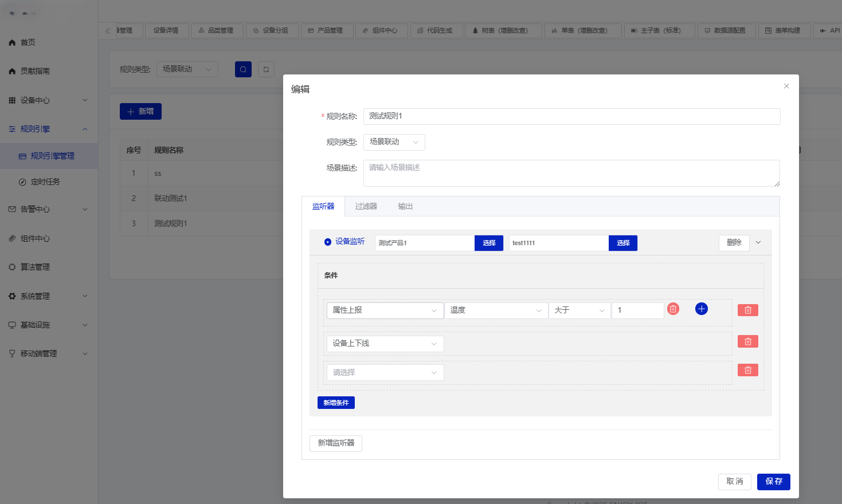The height and width of the screenshot is (504, 842).
Task: Switch to the 过滤器 tab
Action: click(x=366, y=206)
